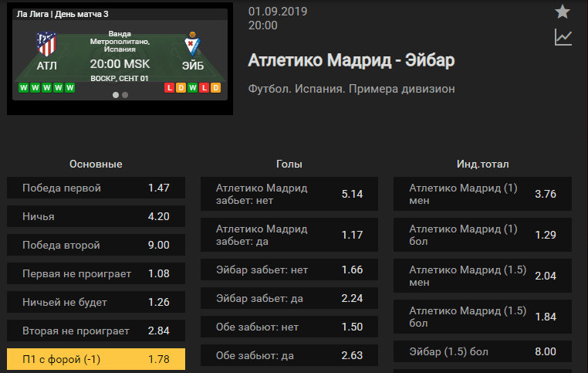Click Eibar's first red L form badge
This screenshot has width=588, height=373.
[x=170, y=88]
